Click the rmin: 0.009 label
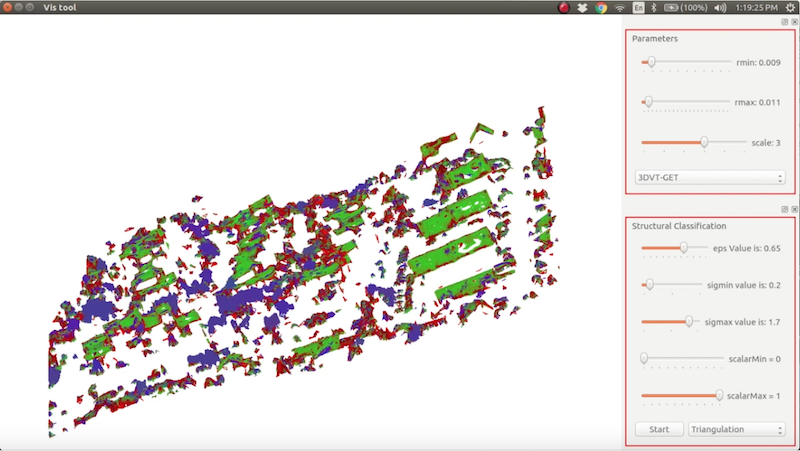 click(758, 63)
